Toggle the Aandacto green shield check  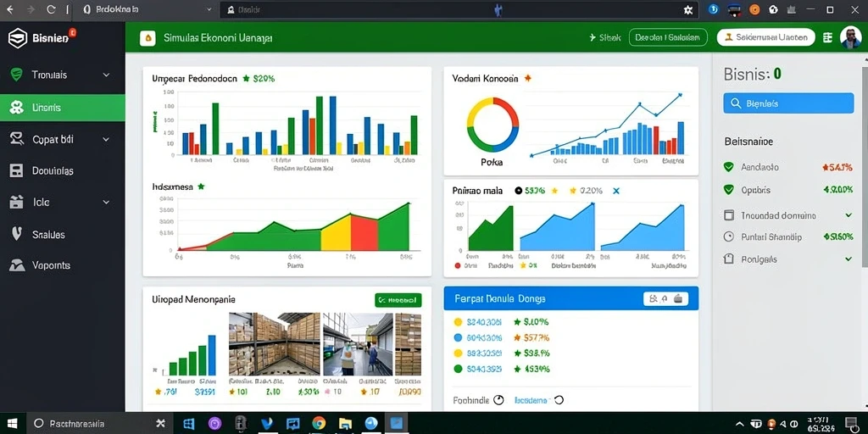728,167
